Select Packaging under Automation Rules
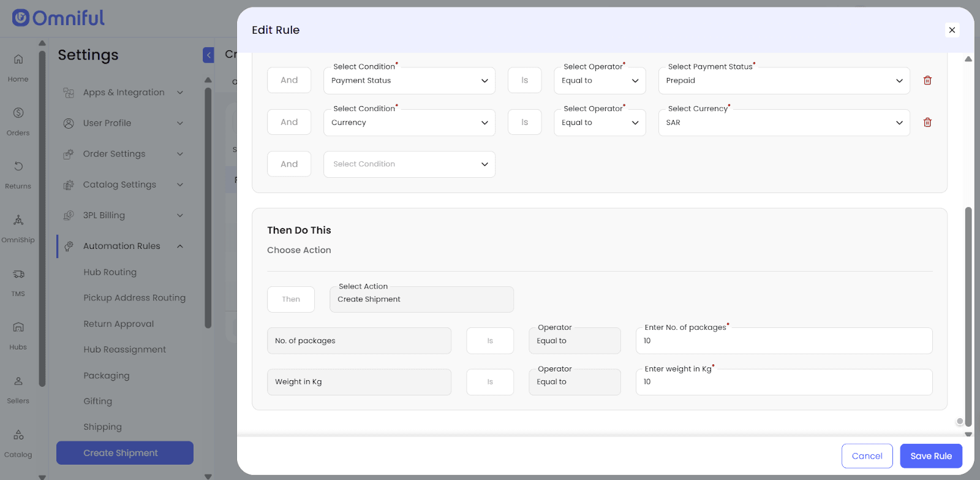The height and width of the screenshot is (480, 980). (107, 376)
